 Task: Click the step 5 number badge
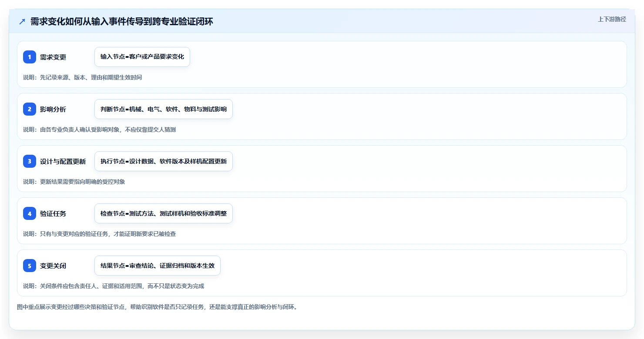(30, 266)
